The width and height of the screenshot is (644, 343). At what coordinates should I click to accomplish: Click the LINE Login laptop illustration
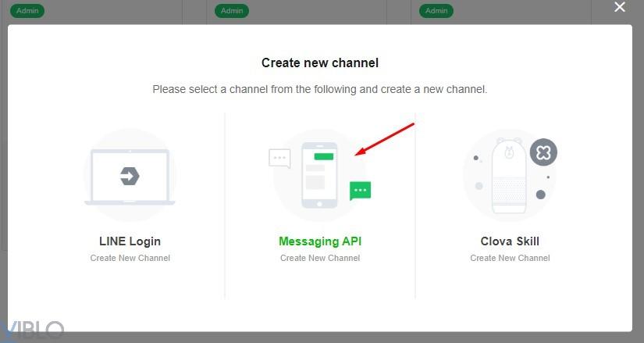point(130,177)
